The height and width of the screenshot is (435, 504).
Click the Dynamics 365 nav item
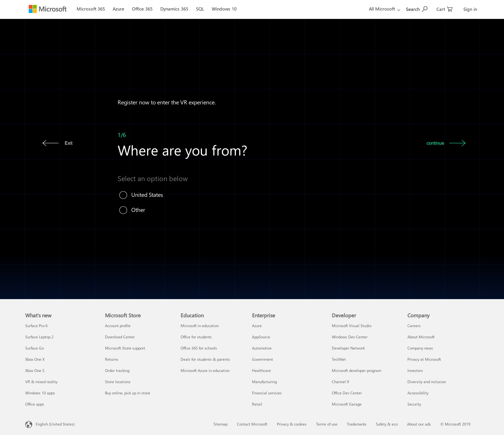click(174, 9)
